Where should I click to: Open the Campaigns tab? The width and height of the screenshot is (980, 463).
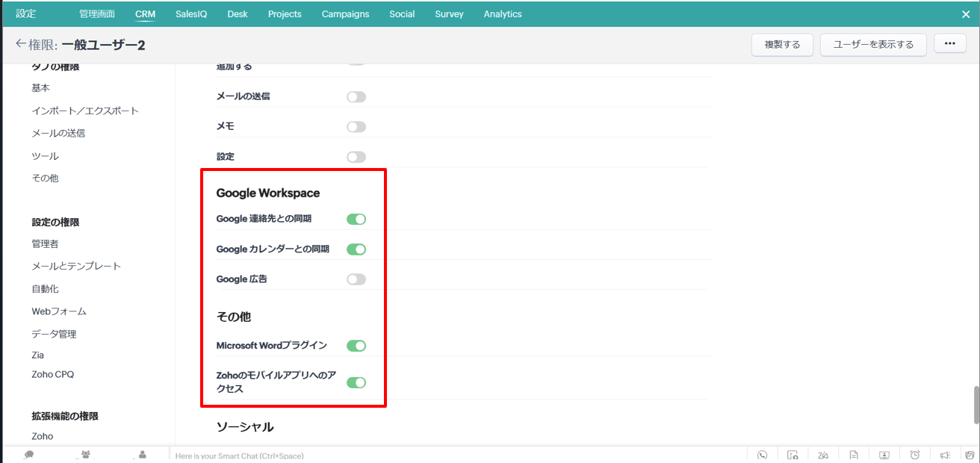pyautogui.click(x=345, y=14)
